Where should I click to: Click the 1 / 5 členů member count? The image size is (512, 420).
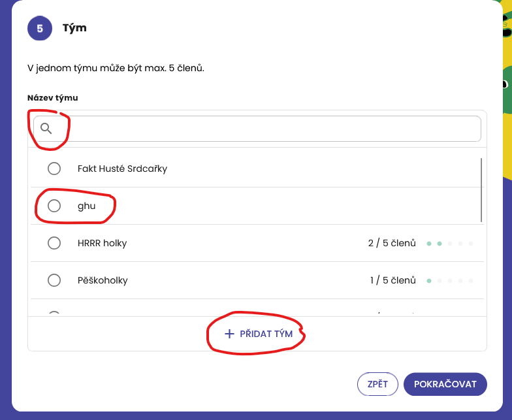tap(392, 280)
